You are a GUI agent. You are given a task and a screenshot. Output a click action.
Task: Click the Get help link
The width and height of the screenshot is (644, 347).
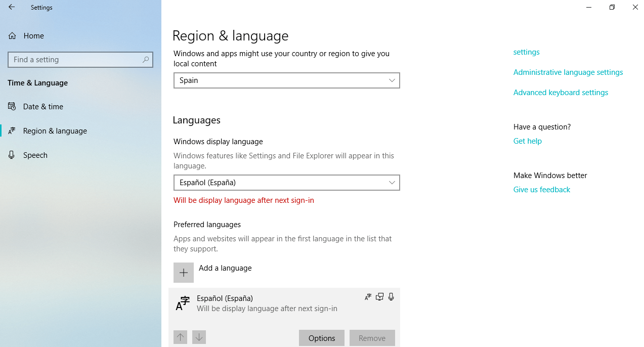click(528, 141)
